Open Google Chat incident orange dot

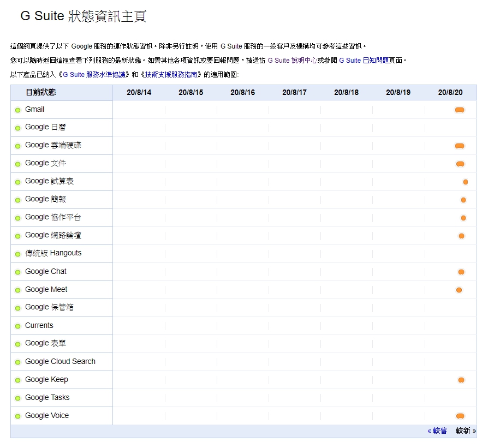click(461, 272)
